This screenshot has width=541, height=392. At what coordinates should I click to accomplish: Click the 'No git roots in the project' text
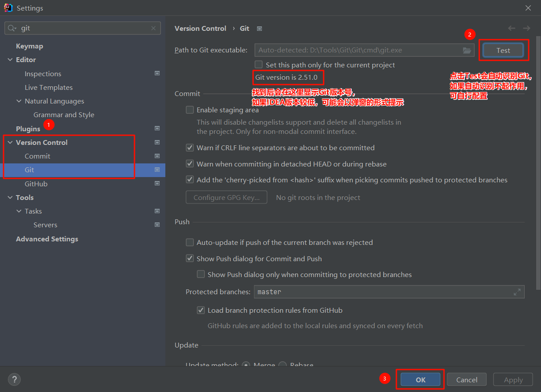[x=318, y=197]
